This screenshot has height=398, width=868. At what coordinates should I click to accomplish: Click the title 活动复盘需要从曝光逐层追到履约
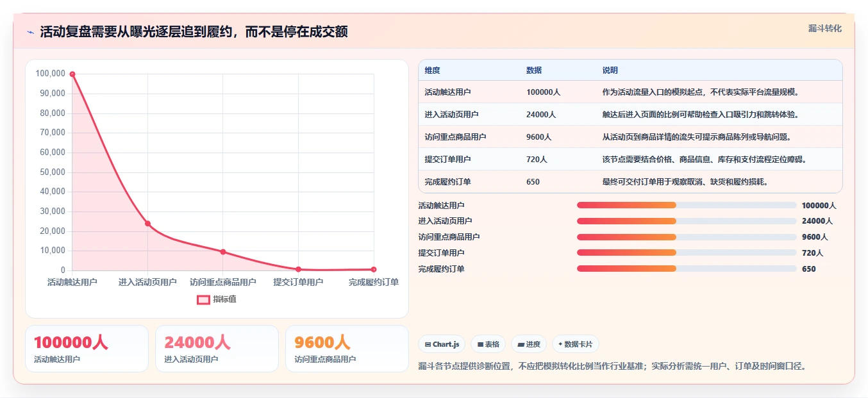click(x=194, y=31)
